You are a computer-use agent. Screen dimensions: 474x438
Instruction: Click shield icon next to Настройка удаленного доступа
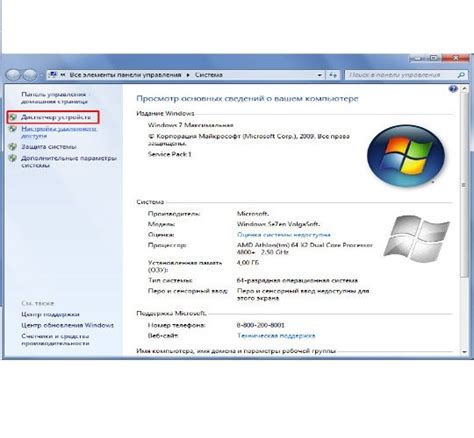coord(13,129)
